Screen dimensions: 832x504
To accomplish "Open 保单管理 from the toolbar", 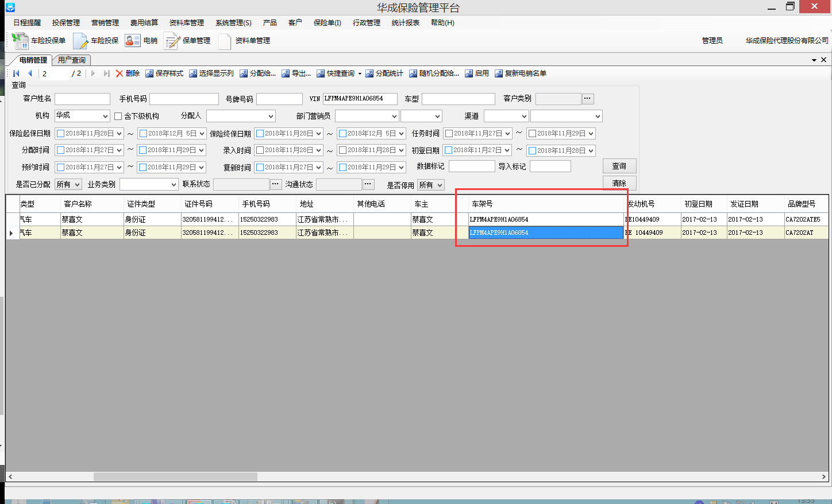I will pyautogui.click(x=172, y=41).
